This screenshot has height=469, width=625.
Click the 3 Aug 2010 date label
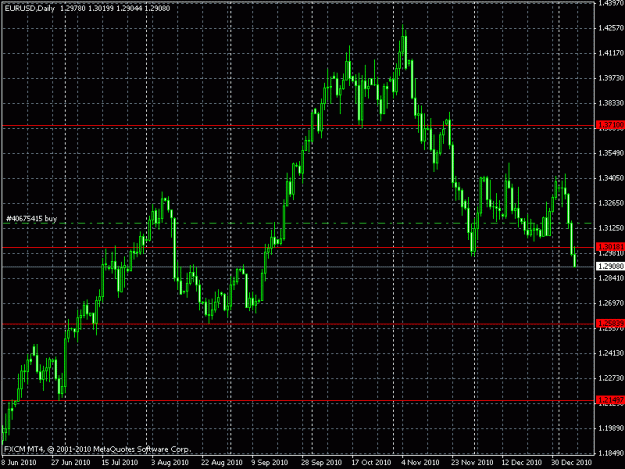click(170, 463)
